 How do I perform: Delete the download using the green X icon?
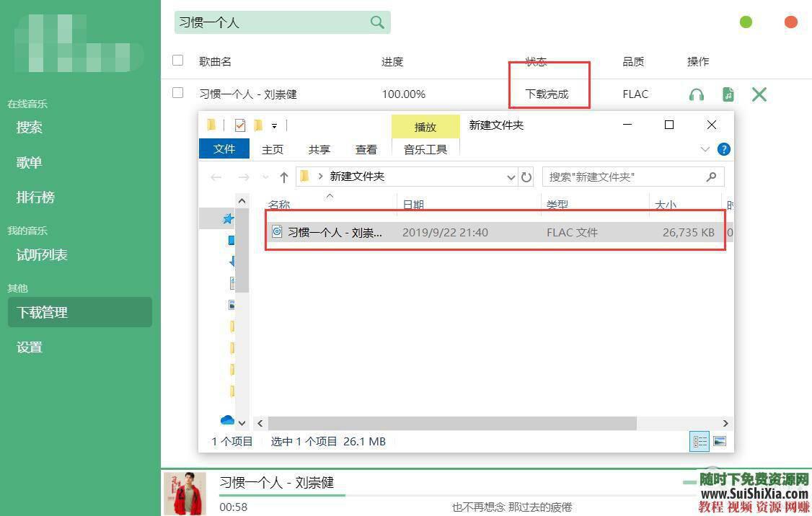coord(759,94)
